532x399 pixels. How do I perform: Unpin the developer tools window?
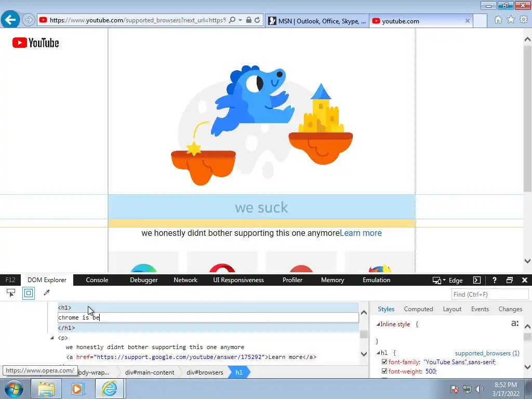pyautogui.click(x=510, y=280)
